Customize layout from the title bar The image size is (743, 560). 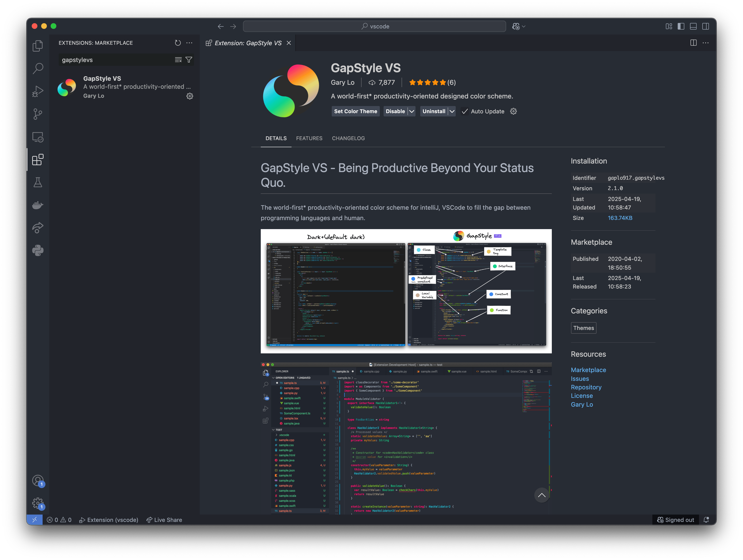[669, 27]
